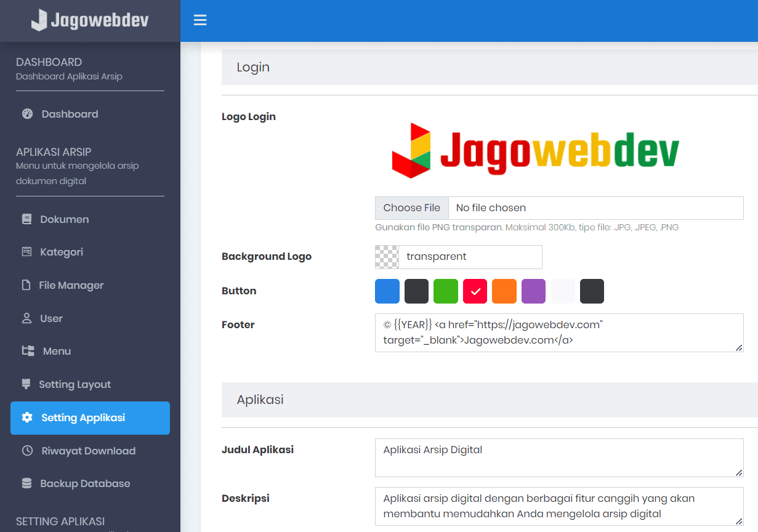758x532 pixels.
Task: Pick the green button color swatch
Action: coord(446,291)
